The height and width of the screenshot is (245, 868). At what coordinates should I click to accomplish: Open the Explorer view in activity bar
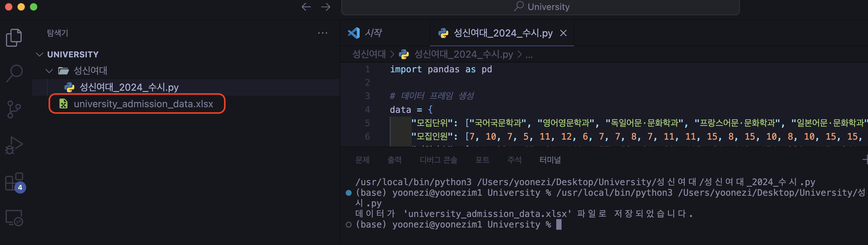click(x=14, y=37)
